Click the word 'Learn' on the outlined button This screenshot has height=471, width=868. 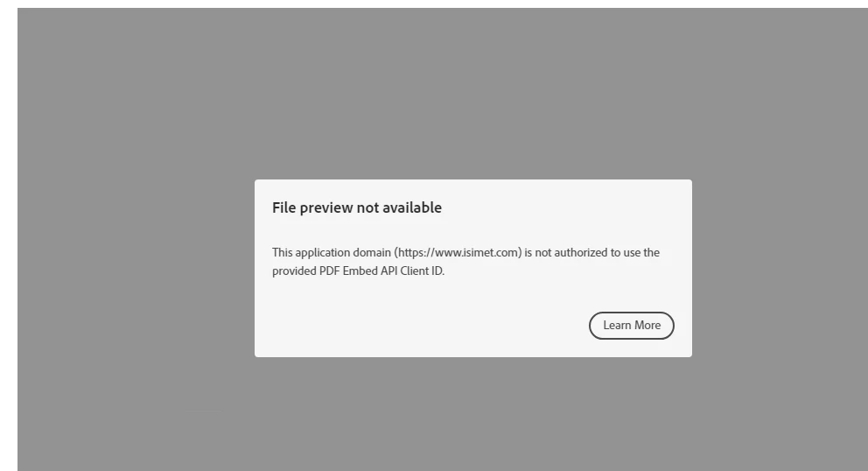(x=617, y=326)
